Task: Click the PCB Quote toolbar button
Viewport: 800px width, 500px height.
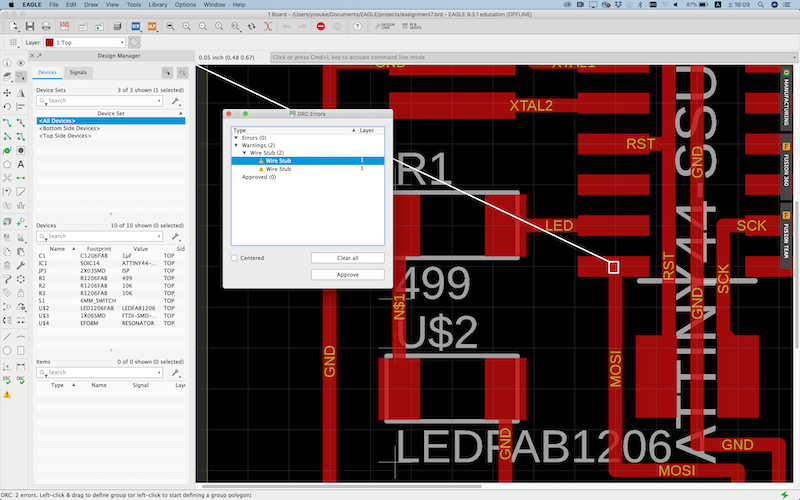Action: (x=412, y=27)
